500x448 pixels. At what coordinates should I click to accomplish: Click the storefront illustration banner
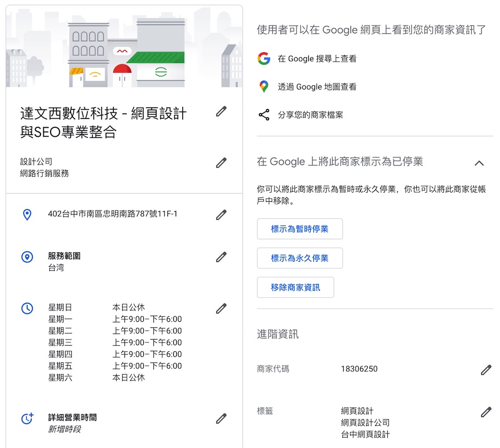124,47
